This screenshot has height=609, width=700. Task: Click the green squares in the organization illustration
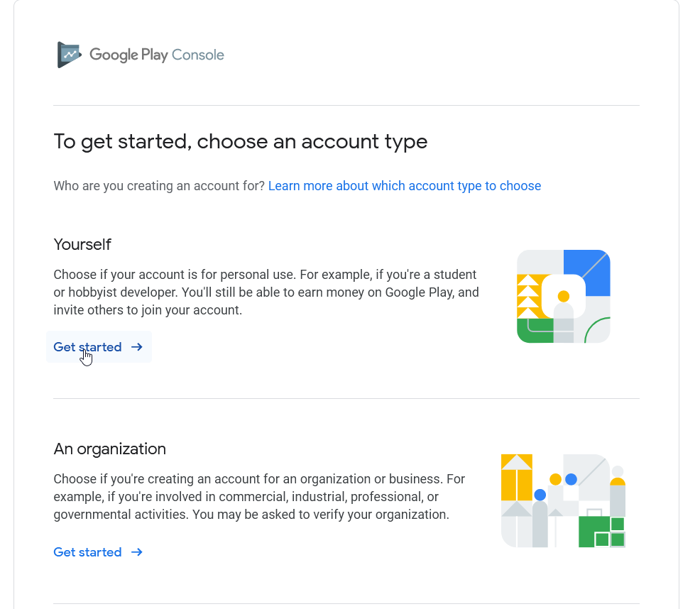[x=601, y=532]
